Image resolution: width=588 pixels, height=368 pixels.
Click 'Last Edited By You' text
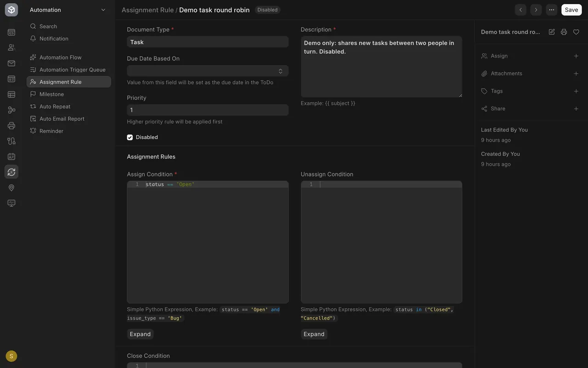(x=504, y=130)
